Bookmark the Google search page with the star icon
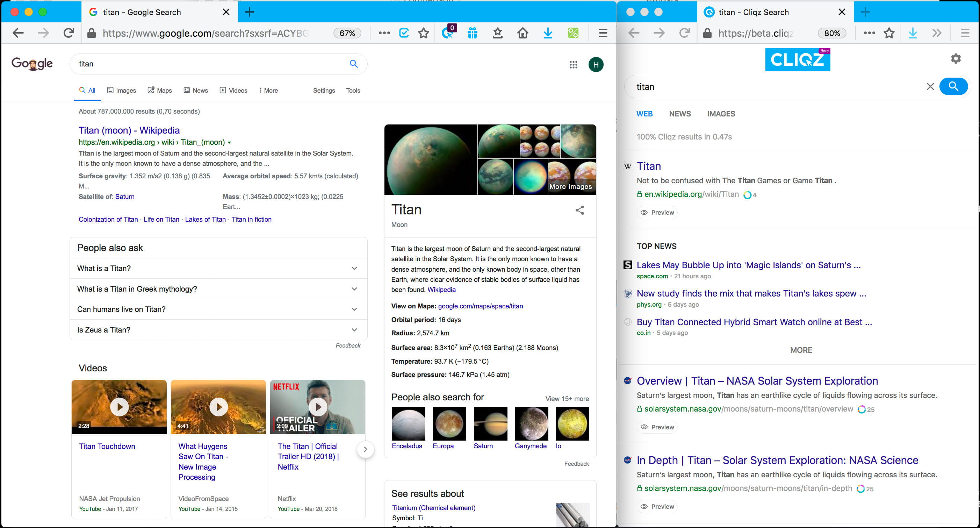This screenshot has height=528, width=980. [424, 33]
